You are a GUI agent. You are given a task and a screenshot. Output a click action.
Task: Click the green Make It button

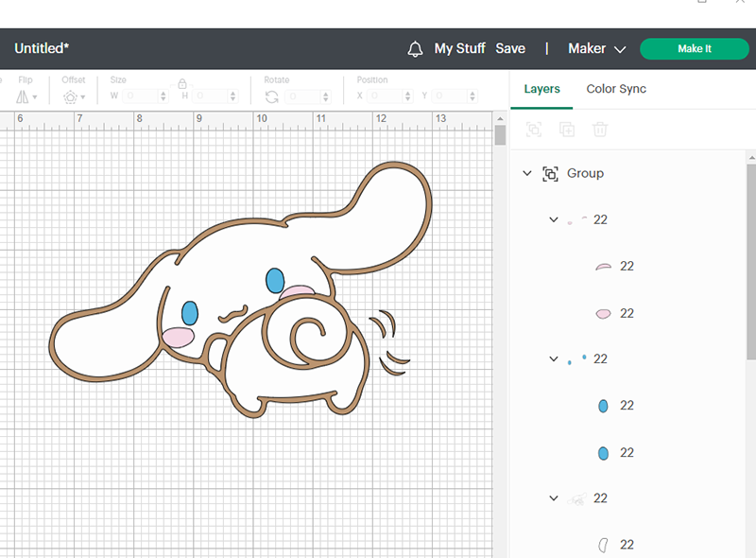[694, 49]
